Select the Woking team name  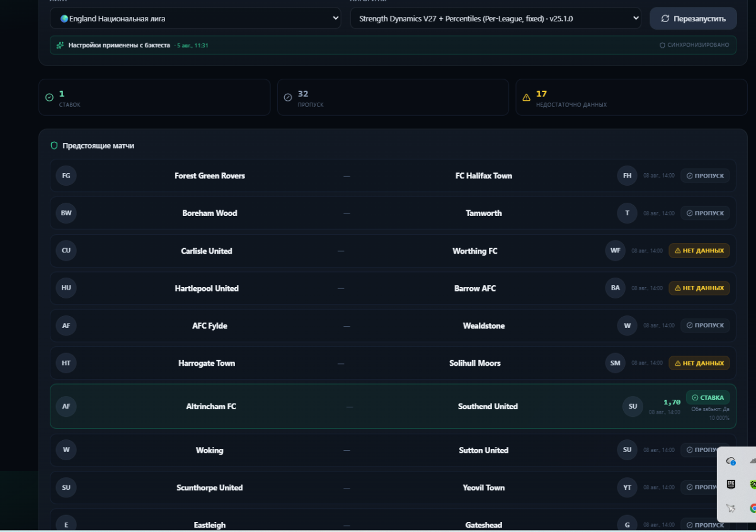[210, 450]
